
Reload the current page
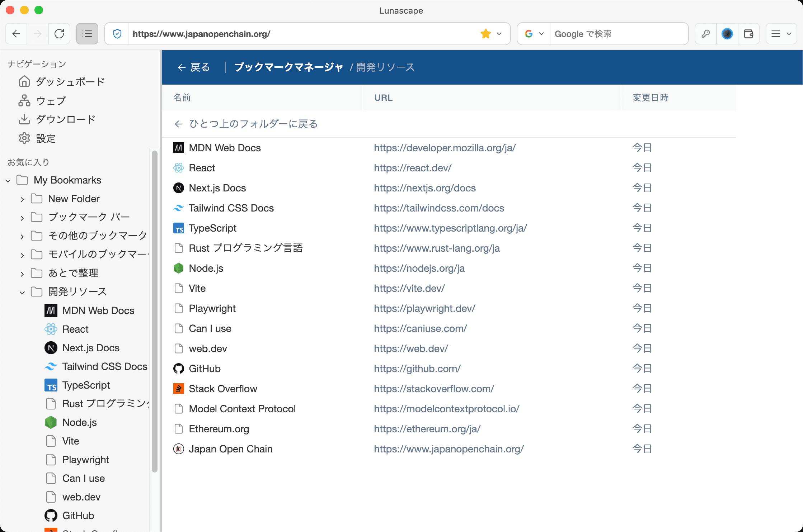tap(59, 34)
